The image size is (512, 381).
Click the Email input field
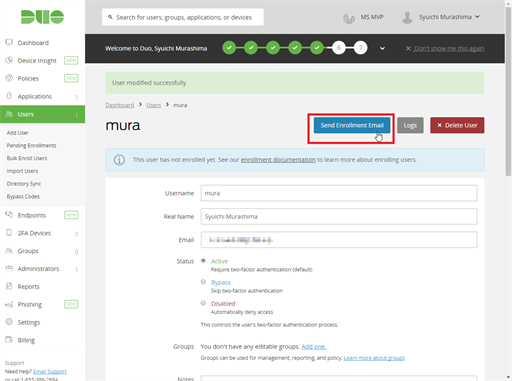[x=339, y=240]
